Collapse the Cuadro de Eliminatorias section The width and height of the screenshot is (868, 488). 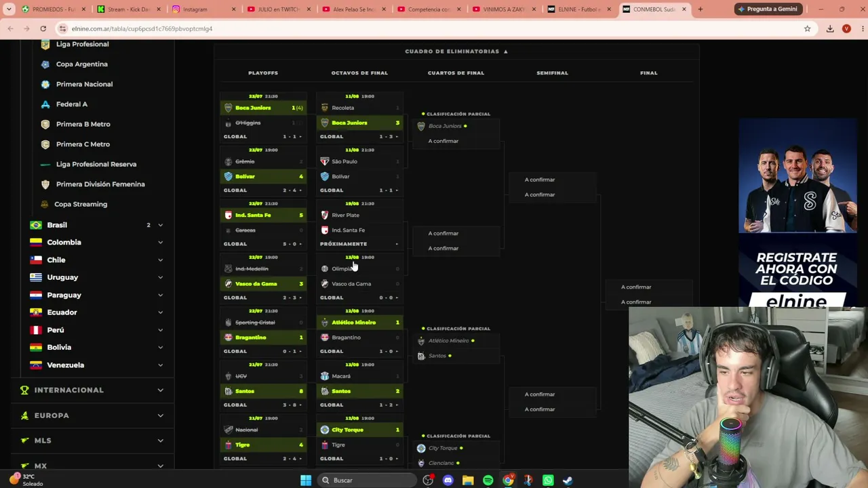point(456,52)
